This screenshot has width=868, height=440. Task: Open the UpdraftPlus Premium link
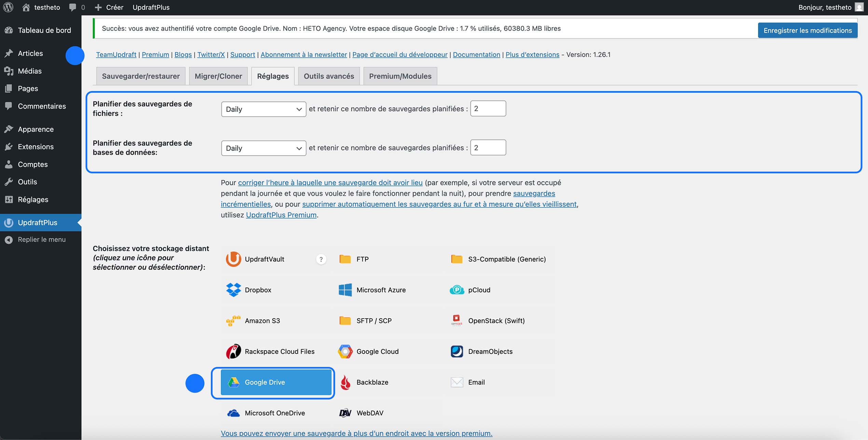tap(281, 215)
